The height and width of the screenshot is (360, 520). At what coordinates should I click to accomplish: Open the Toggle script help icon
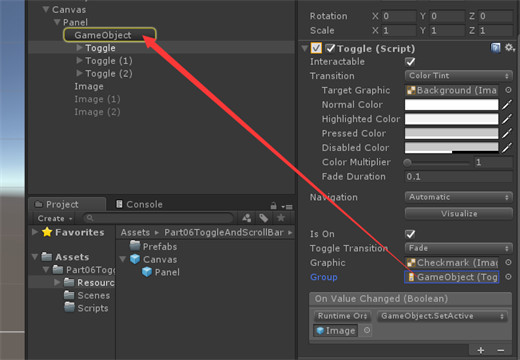click(495, 48)
